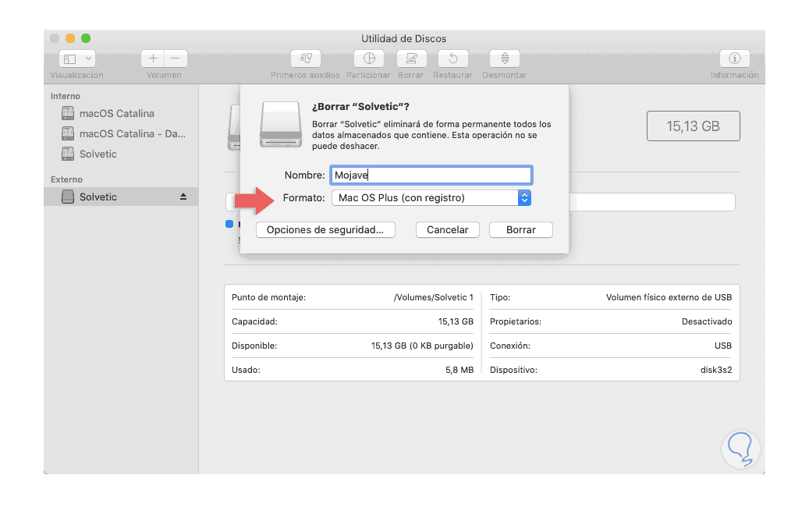
Task: Expand the Visualización dropdown chevron
Action: tap(88, 59)
